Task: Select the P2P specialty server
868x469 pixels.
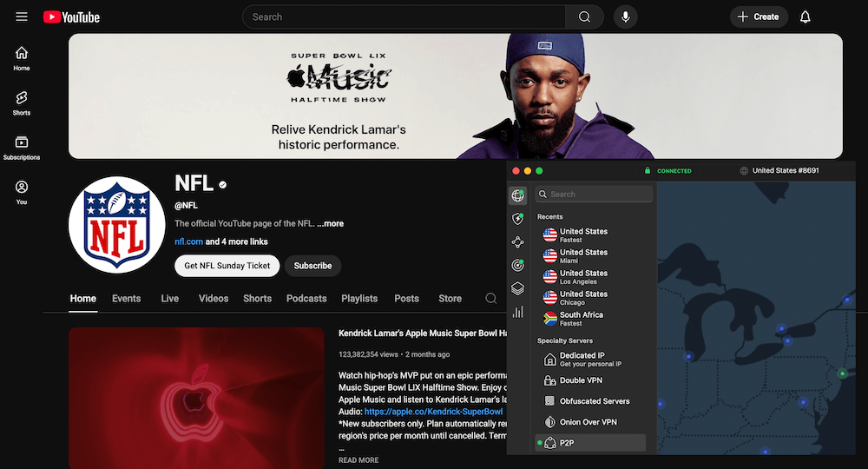Action: click(x=590, y=442)
